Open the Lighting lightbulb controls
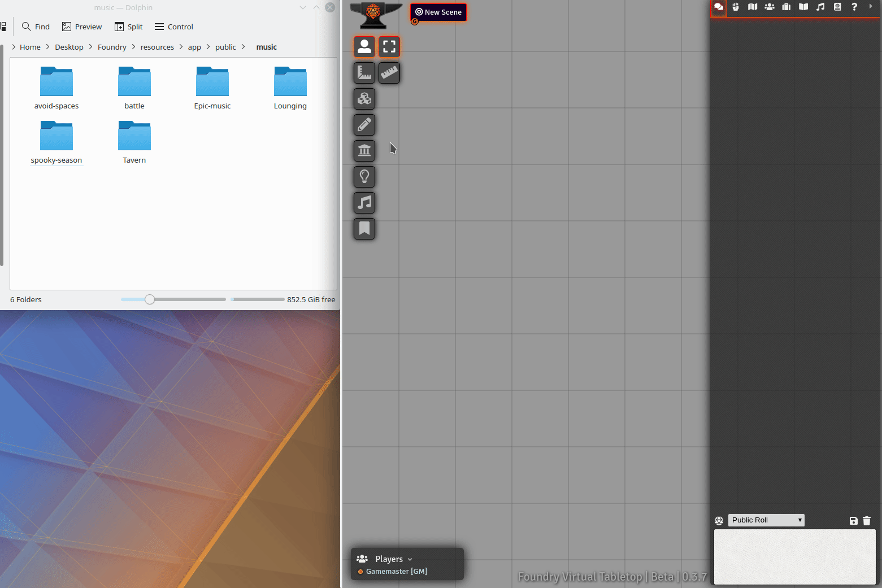This screenshot has height=588, width=882. point(364,177)
